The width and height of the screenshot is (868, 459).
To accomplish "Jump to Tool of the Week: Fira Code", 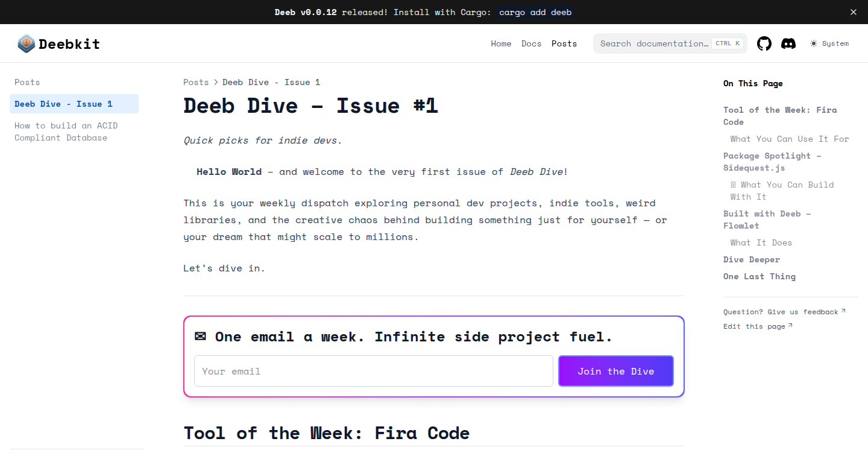I will (x=780, y=116).
